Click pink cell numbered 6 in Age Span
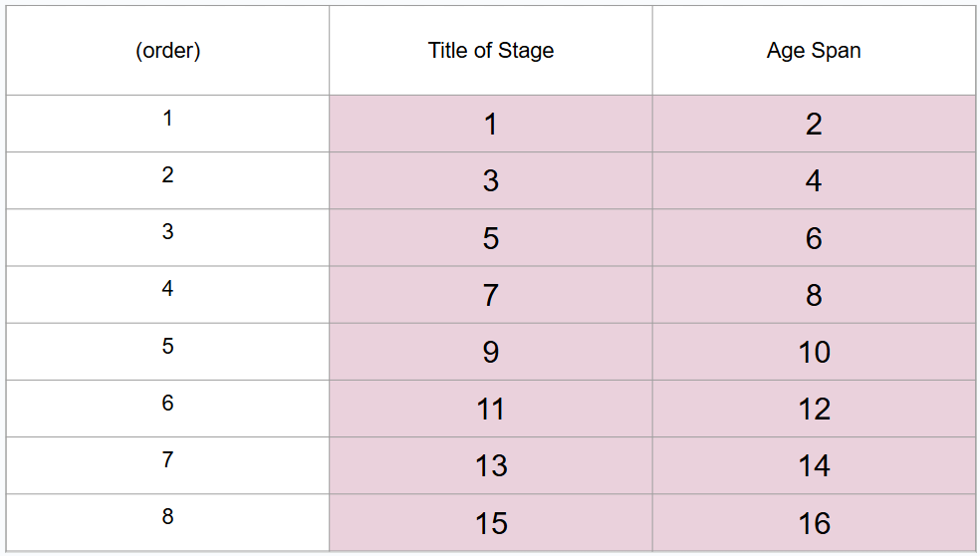Viewport: 980px width, 556px height. point(814,238)
